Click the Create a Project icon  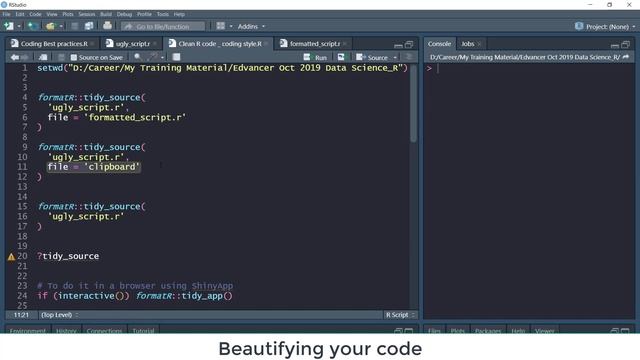tap(33, 26)
